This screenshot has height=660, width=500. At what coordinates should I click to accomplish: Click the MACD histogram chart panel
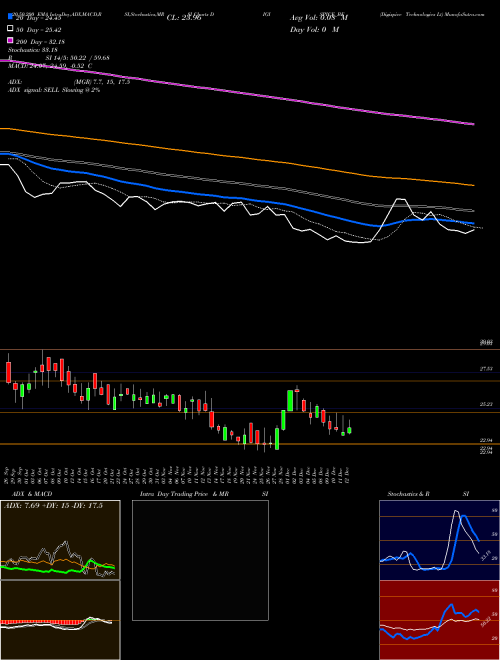pos(60,620)
